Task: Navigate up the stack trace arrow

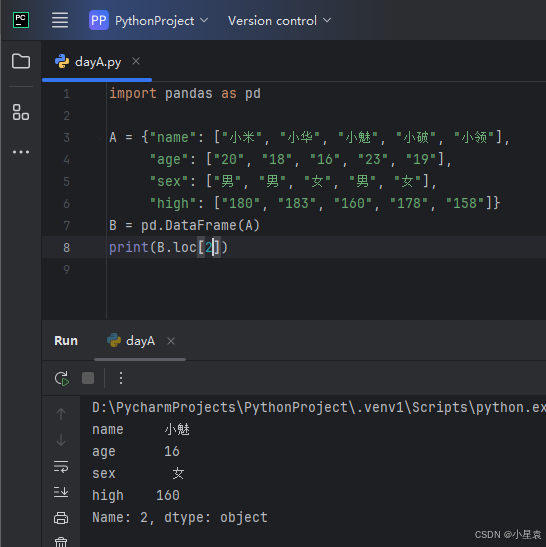Action: (61, 414)
